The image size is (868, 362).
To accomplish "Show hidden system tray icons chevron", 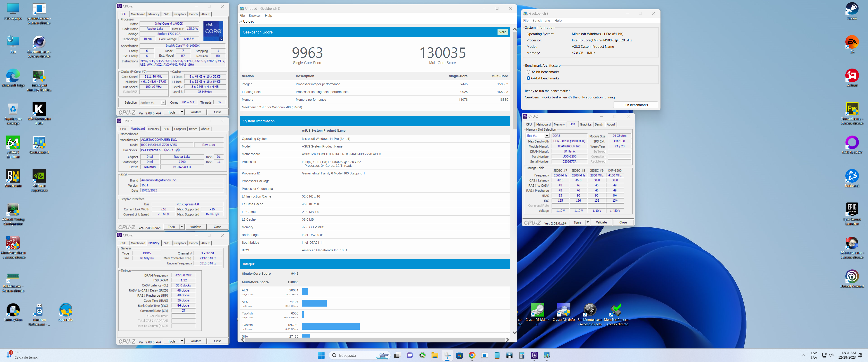I will pos(803,355).
